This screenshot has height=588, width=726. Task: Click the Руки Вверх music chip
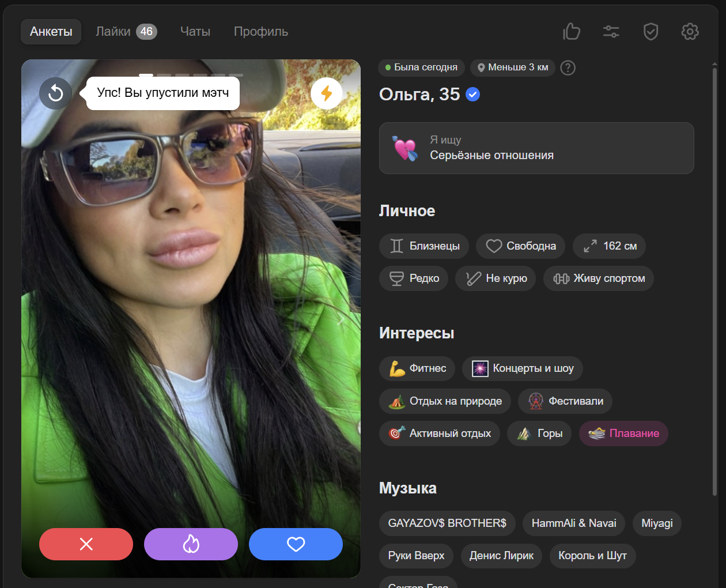coord(416,556)
